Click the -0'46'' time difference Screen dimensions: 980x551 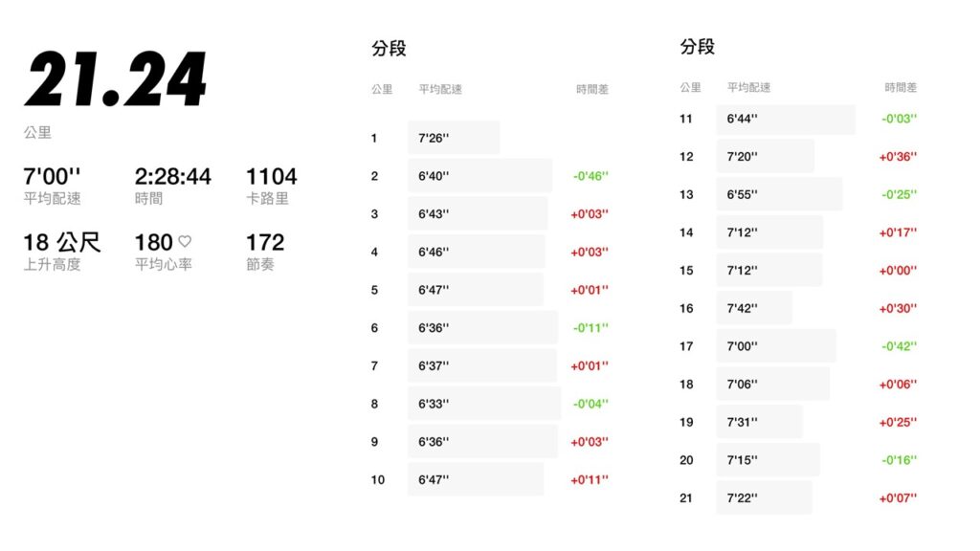[x=590, y=176]
